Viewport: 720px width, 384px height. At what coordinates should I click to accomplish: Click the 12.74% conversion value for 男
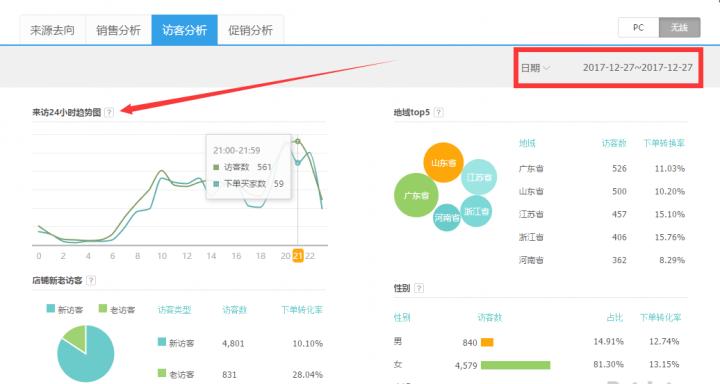click(x=664, y=341)
